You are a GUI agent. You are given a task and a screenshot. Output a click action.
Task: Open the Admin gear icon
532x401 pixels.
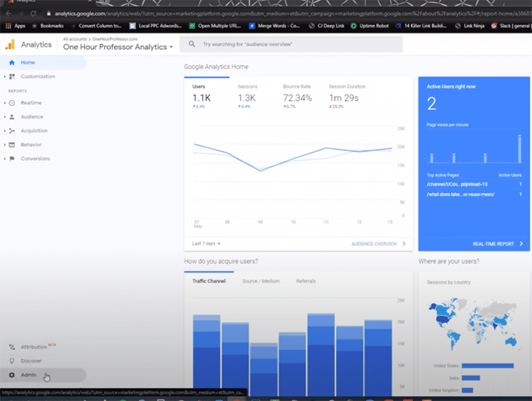(11, 375)
